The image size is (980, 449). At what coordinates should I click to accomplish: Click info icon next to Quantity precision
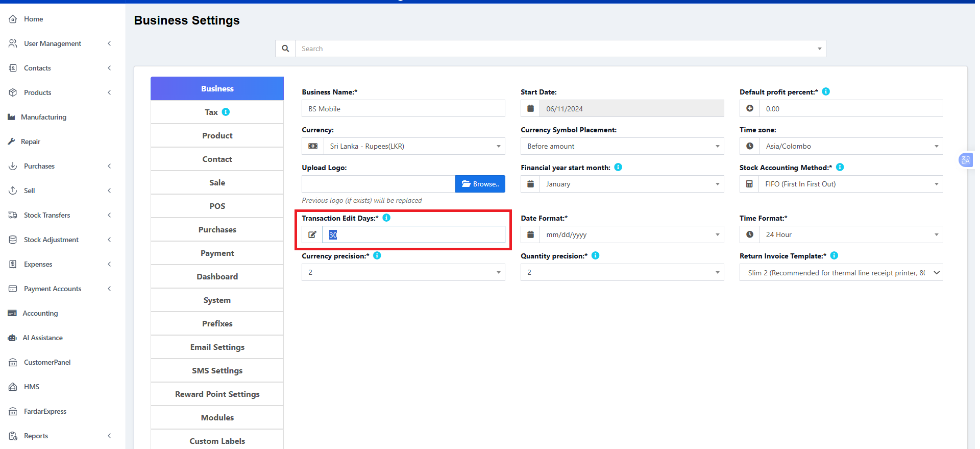coord(595,255)
